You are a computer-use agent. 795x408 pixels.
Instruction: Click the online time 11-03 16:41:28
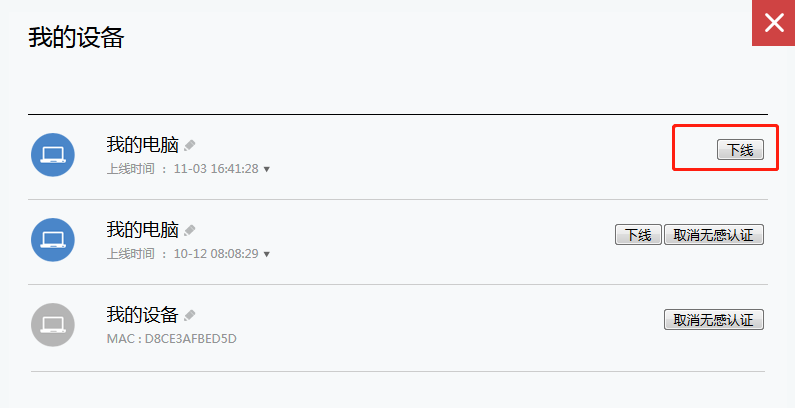pos(216,169)
